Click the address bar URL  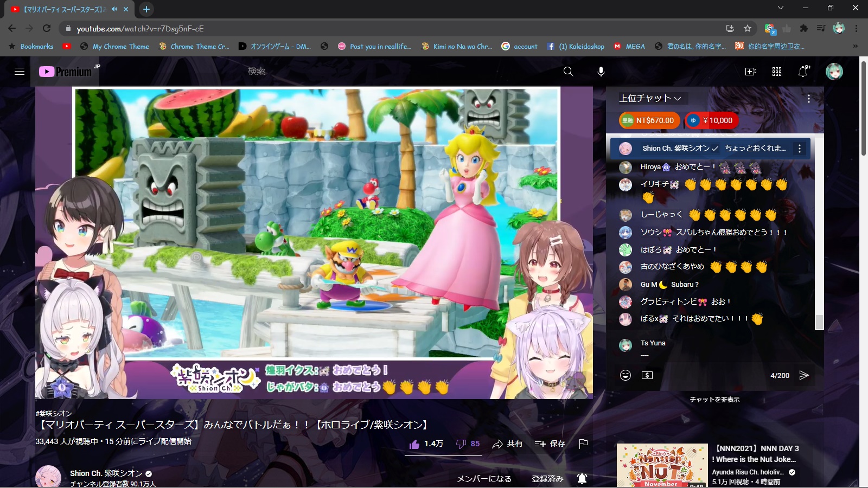click(140, 29)
